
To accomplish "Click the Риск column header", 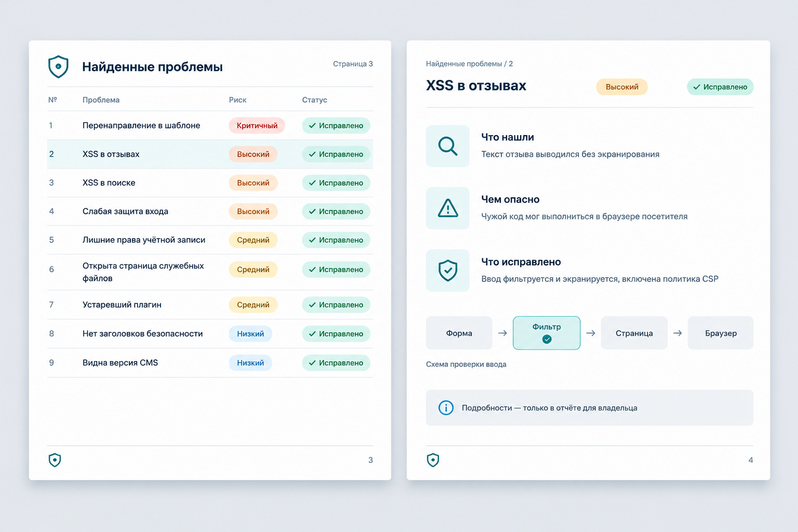I will (x=237, y=100).
